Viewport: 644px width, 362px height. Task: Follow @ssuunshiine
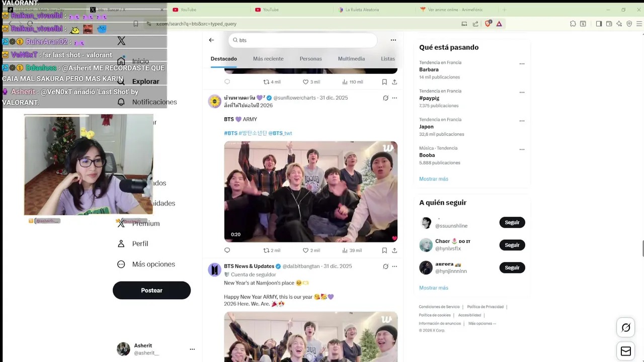click(x=512, y=223)
